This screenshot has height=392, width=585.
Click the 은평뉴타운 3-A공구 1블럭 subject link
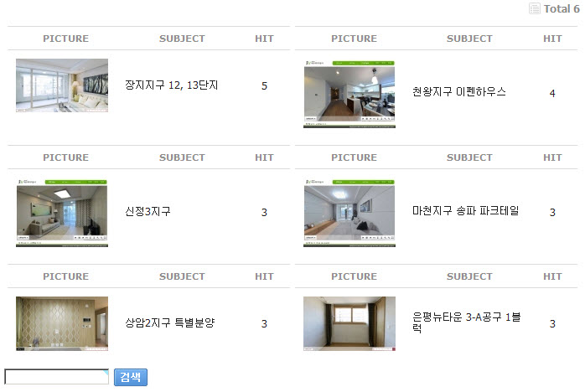tap(466, 322)
